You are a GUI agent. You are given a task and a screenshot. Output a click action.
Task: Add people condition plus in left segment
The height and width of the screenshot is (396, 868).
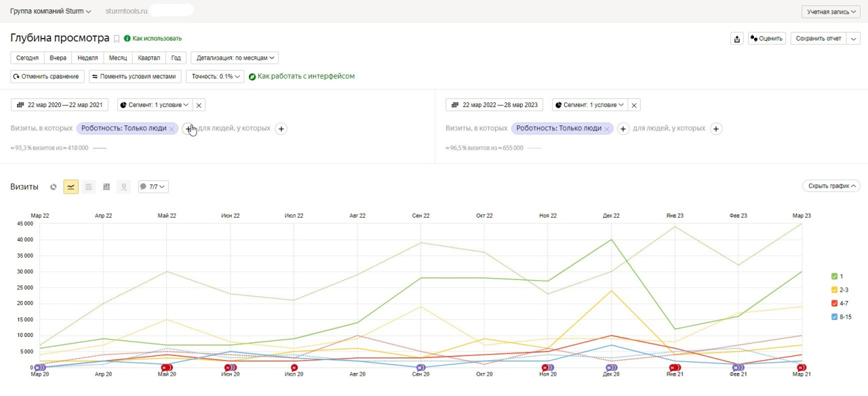pos(281,128)
